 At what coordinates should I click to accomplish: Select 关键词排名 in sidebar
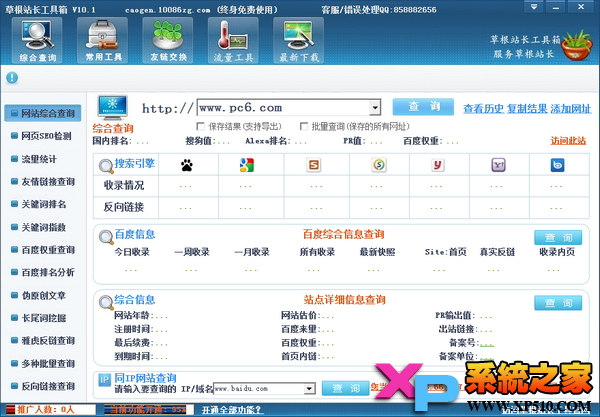point(38,204)
